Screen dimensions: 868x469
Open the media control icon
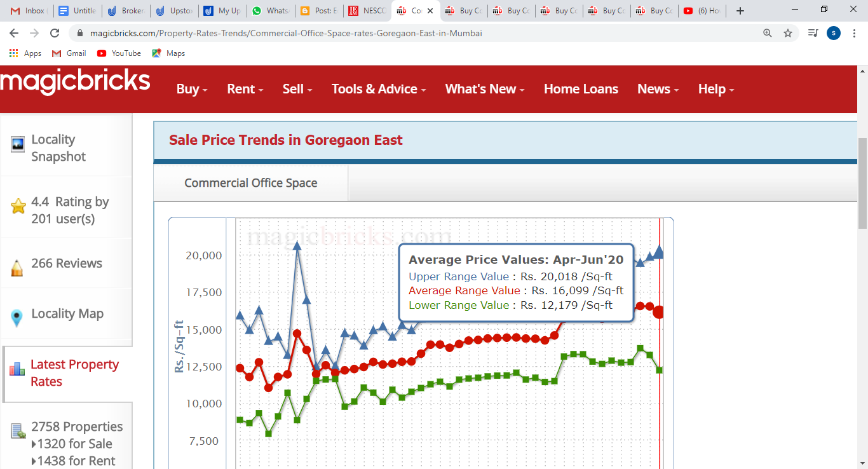tap(813, 33)
